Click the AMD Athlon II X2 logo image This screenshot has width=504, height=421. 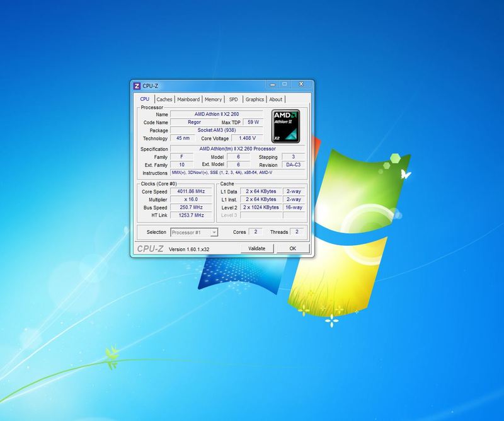coord(286,126)
